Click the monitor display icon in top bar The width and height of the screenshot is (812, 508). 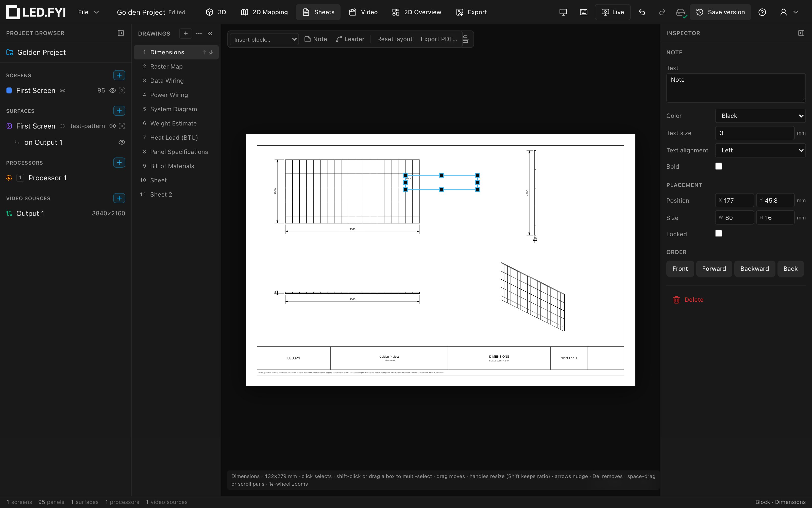click(563, 12)
